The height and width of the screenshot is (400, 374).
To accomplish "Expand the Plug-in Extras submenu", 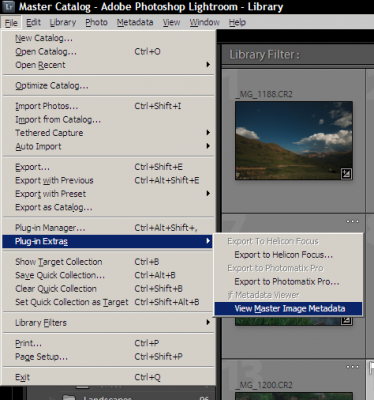I will click(x=108, y=241).
